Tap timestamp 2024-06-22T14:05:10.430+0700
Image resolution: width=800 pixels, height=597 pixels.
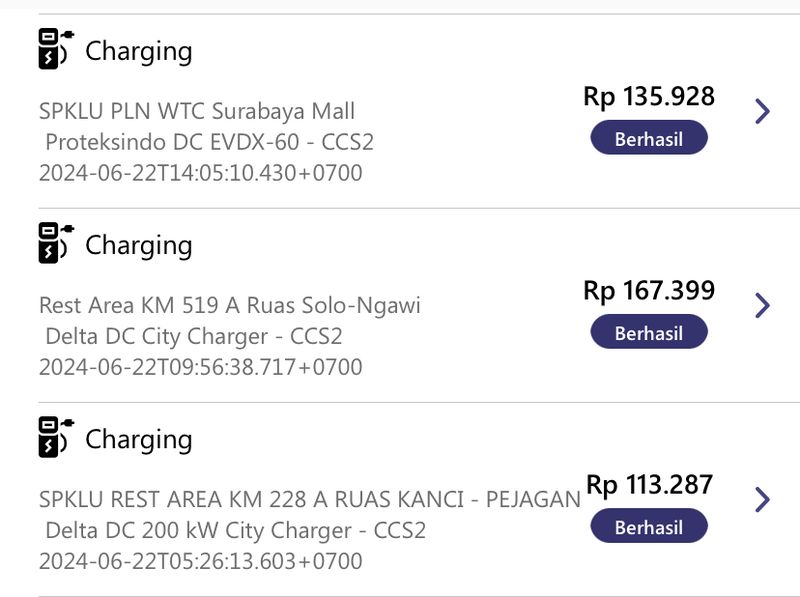point(201,173)
